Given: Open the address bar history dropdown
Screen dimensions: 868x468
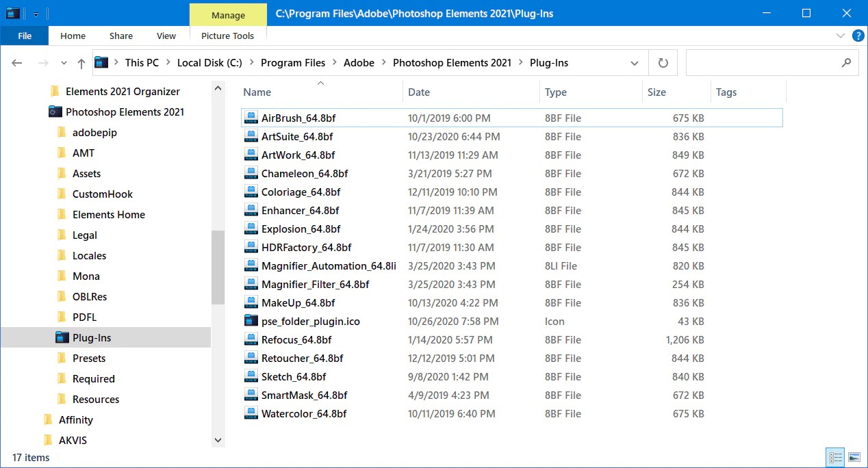Looking at the screenshot, I should click(634, 63).
